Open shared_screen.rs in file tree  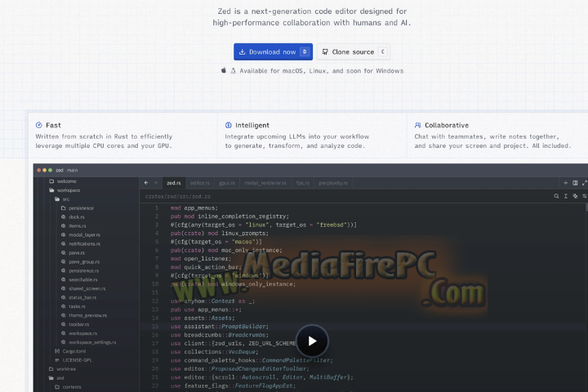87,289
